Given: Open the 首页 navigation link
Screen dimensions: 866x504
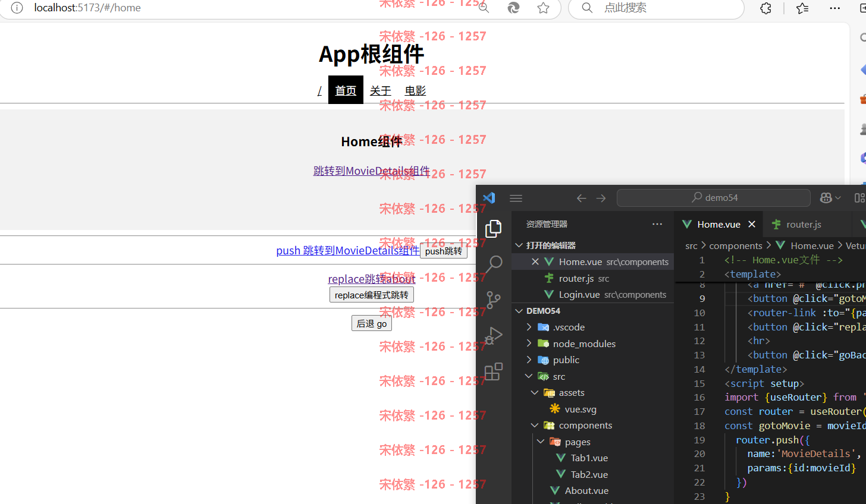Looking at the screenshot, I should tap(346, 90).
